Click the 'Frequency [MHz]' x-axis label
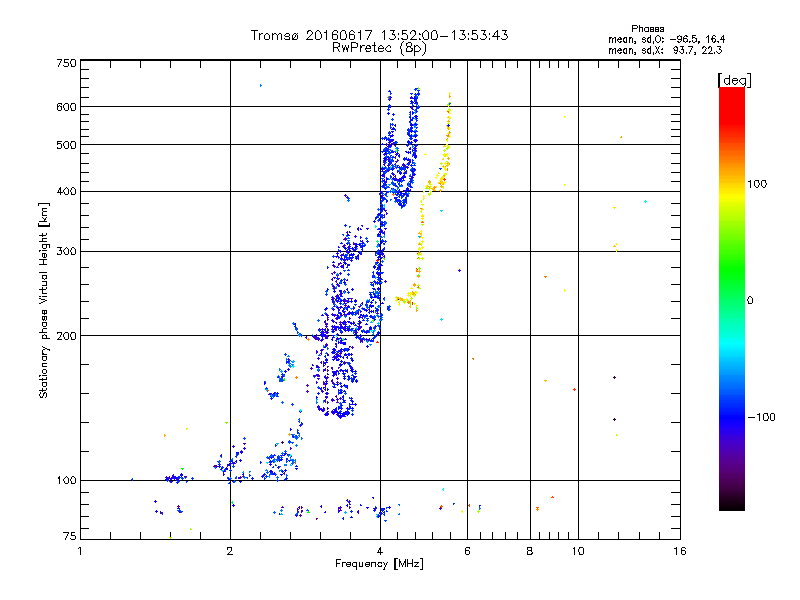The image size is (800, 600). tap(379, 564)
